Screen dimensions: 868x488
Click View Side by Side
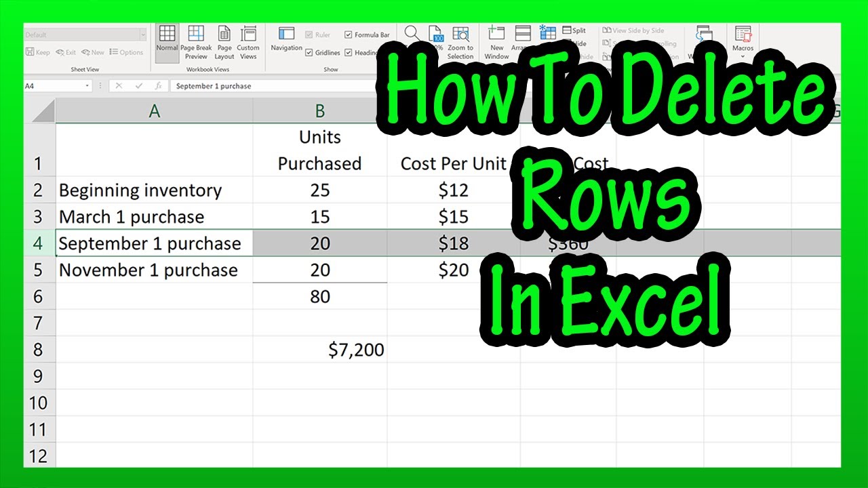633,30
